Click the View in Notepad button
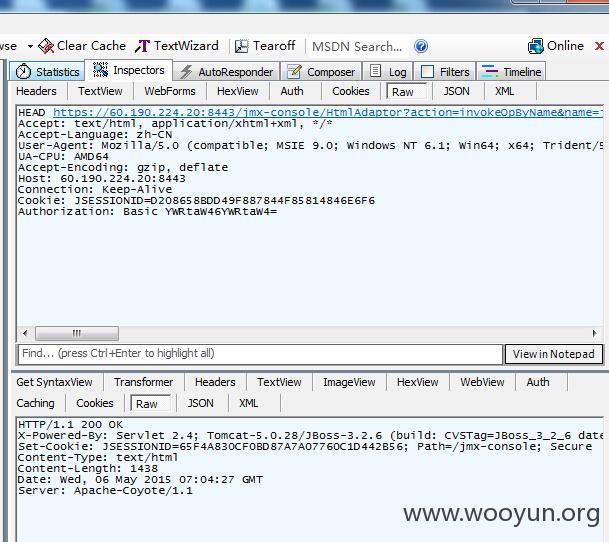Viewport: 609px width, 542px height. coord(553,354)
